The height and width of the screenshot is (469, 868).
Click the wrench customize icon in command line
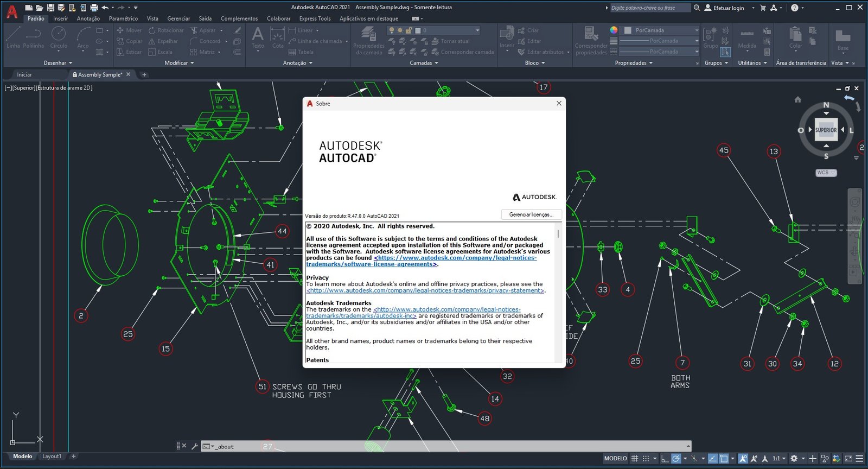[x=194, y=446]
